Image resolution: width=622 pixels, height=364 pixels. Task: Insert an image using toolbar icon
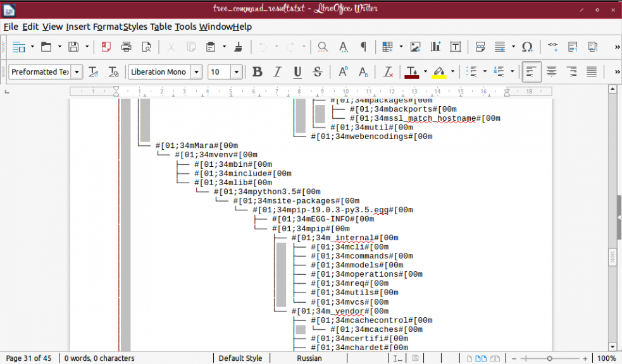tap(415, 47)
